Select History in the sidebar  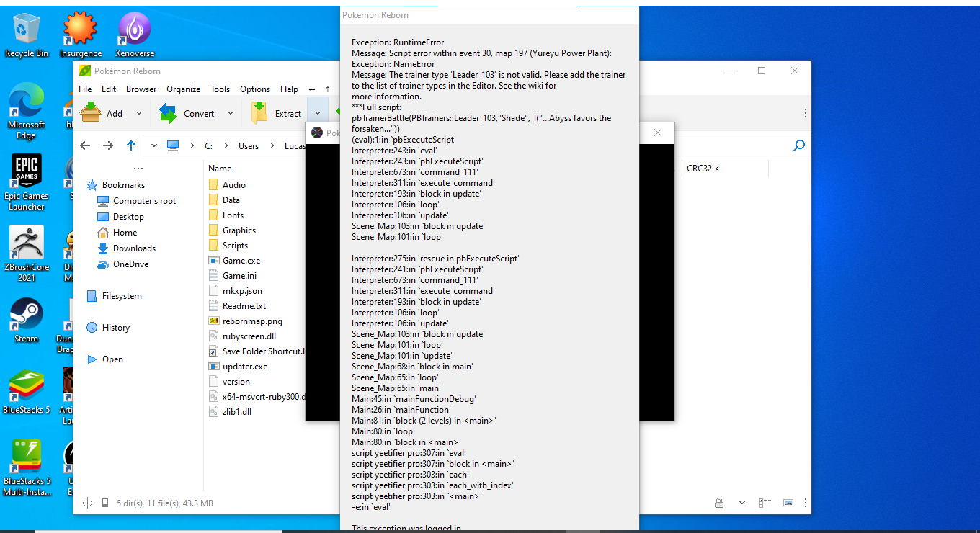(x=115, y=328)
